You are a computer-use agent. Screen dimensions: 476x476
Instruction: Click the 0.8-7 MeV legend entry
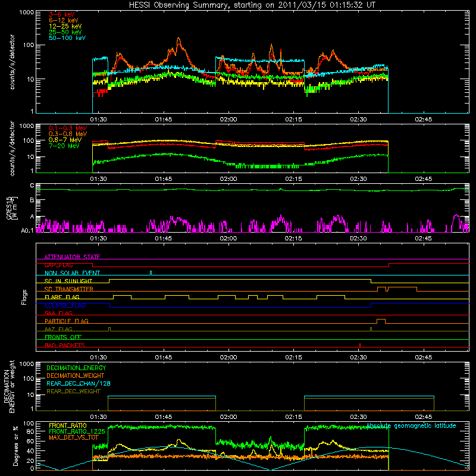tap(65, 140)
